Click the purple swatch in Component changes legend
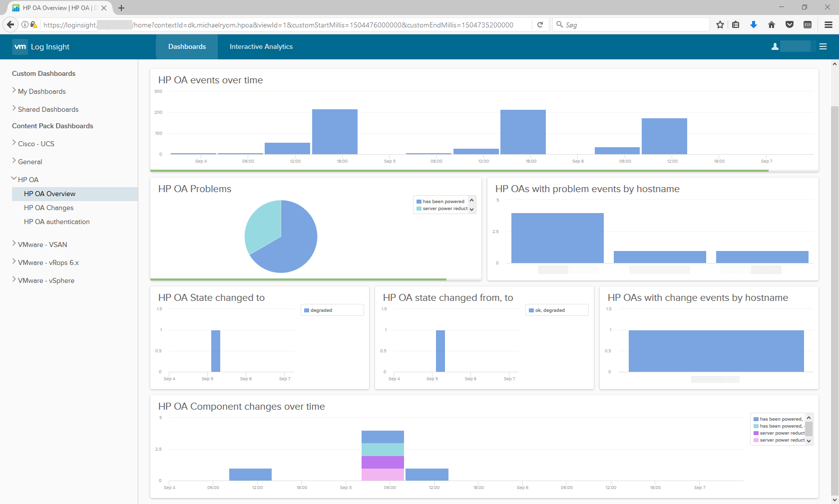 [756, 433]
